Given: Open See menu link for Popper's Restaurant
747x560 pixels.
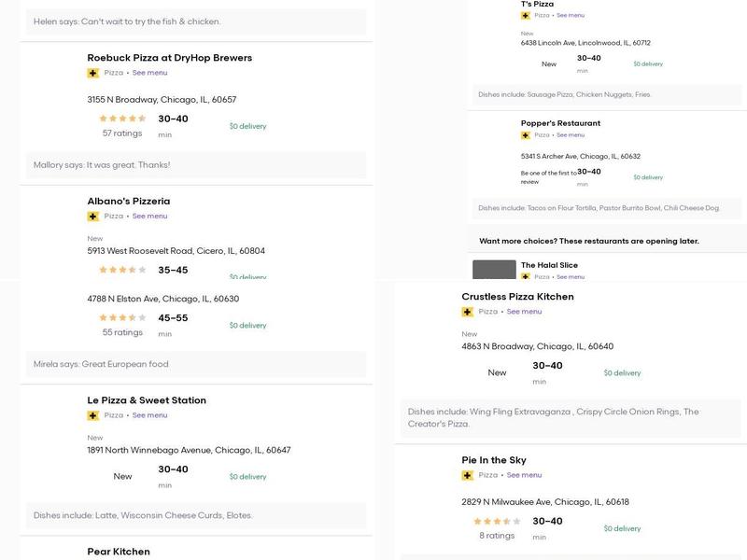Looking at the screenshot, I should coord(571,135).
